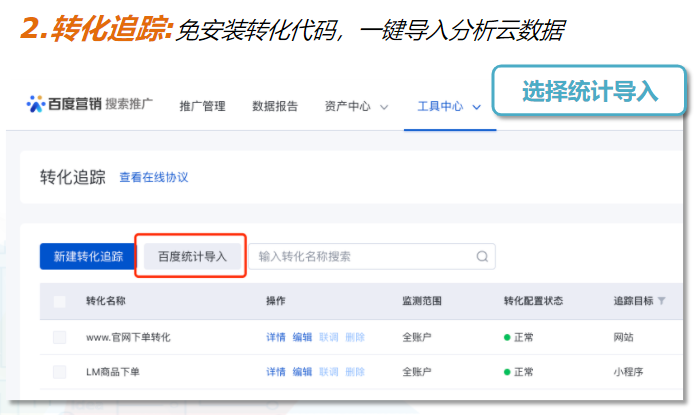This screenshot has height=415, width=696.
Task: Toggle the select-all header checkbox
Action: 59,301
